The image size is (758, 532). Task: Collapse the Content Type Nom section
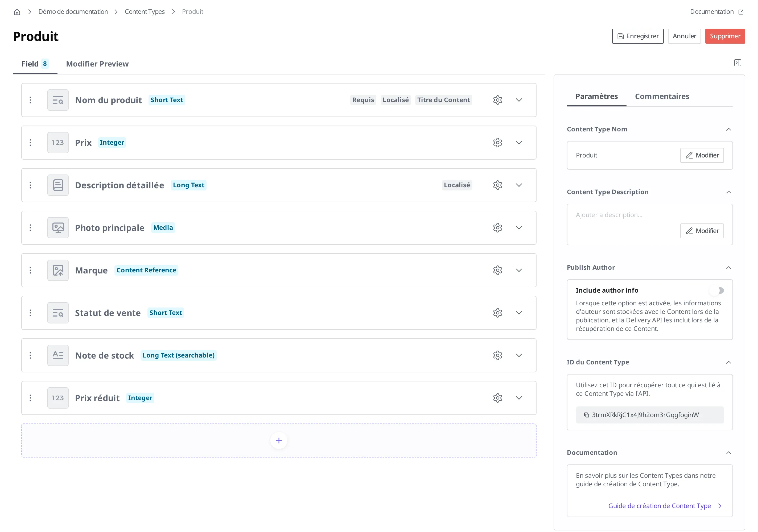coord(729,129)
